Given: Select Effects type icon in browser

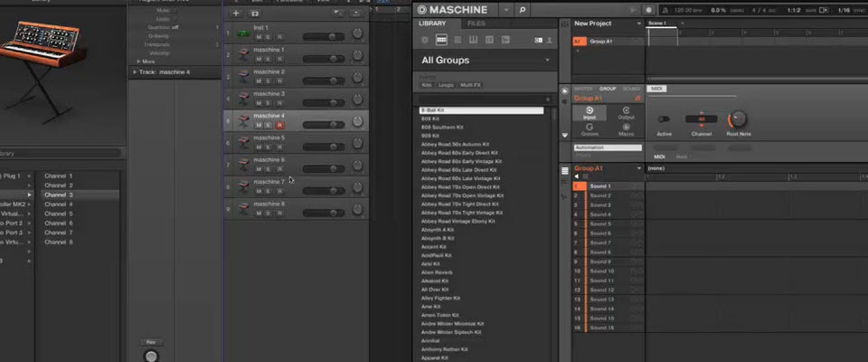Looking at the screenshot, I should click(x=489, y=40).
